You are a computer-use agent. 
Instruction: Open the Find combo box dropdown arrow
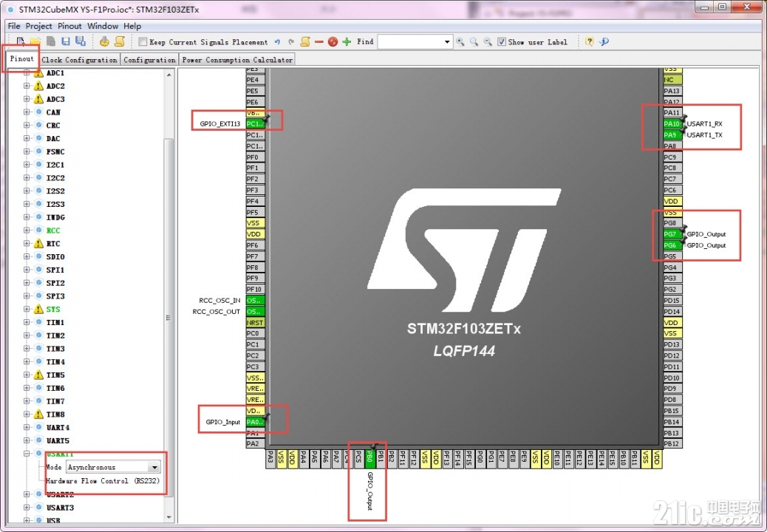(446, 42)
